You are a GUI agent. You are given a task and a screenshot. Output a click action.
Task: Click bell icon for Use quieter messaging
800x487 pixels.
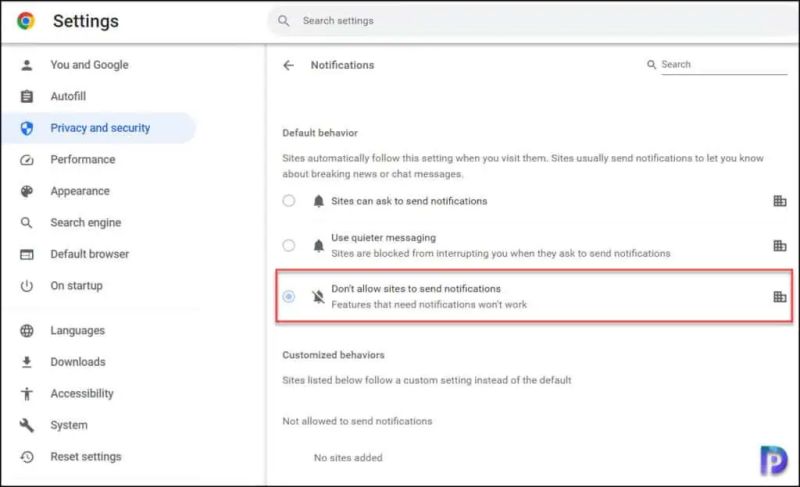(x=318, y=246)
